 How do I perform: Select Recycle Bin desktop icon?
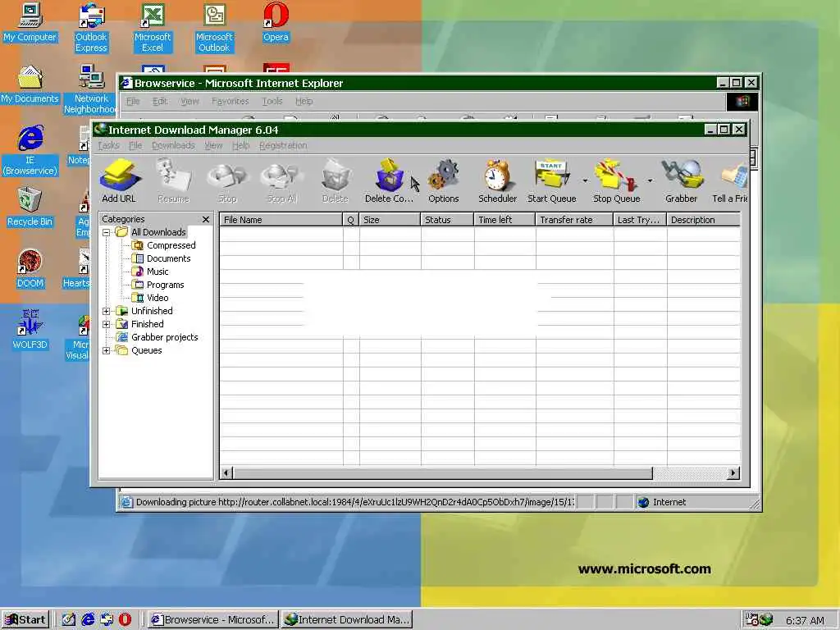click(30, 208)
